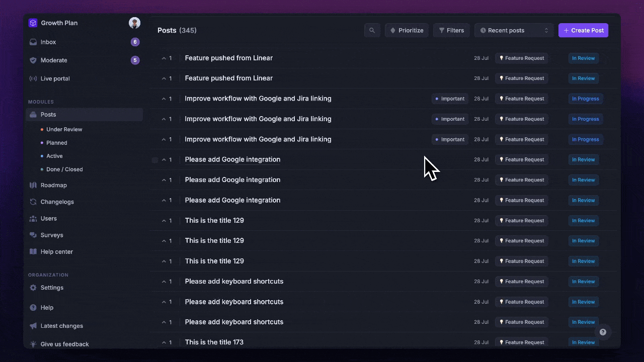
Task: Open Settings gear icon
Action: coord(33,288)
